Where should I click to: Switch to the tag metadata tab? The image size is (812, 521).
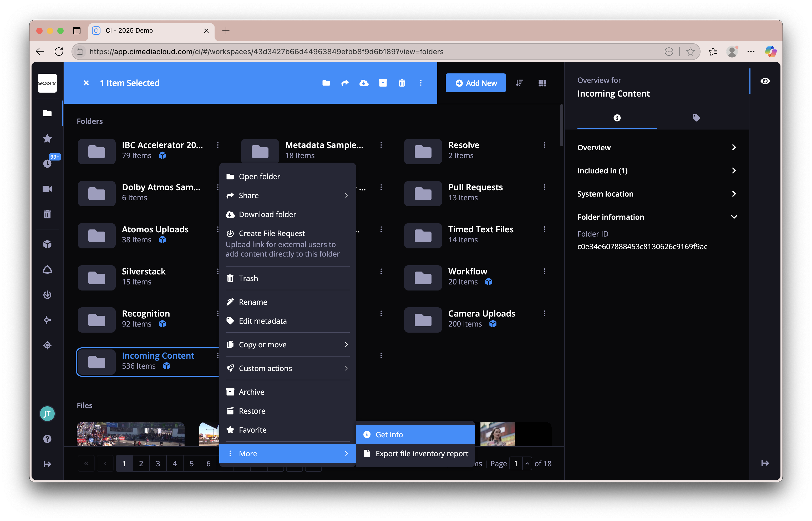click(696, 118)
